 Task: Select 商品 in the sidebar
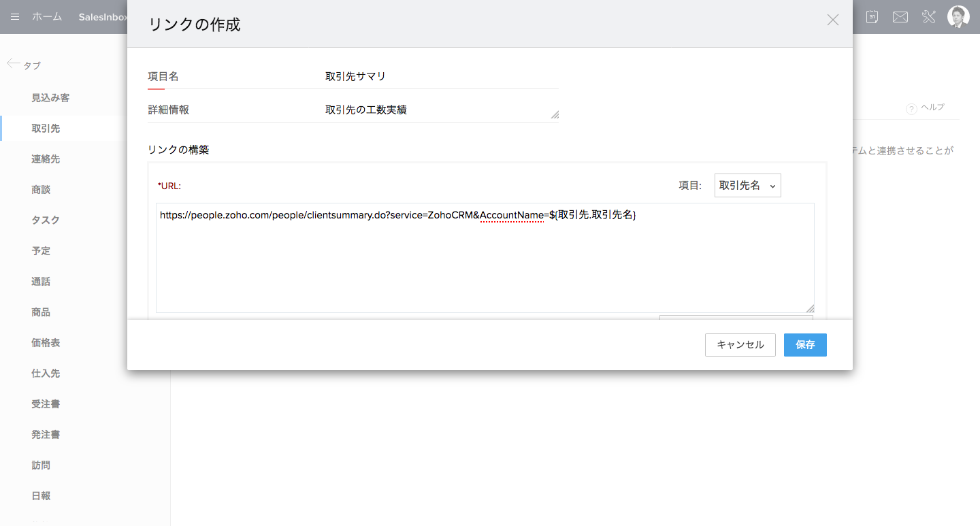[41, 312]
